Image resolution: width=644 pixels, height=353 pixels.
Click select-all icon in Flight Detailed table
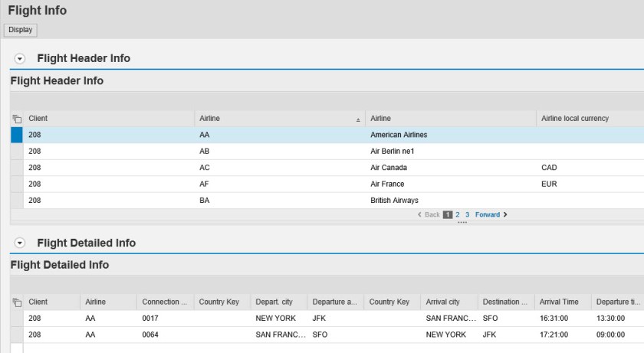(x=17, y=302)
